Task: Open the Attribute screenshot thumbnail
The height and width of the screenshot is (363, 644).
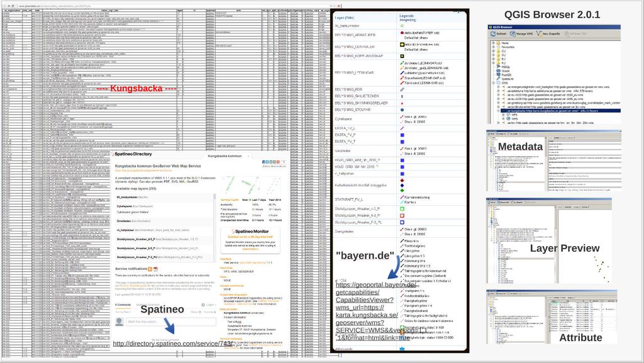Action: tap(552, 317)
